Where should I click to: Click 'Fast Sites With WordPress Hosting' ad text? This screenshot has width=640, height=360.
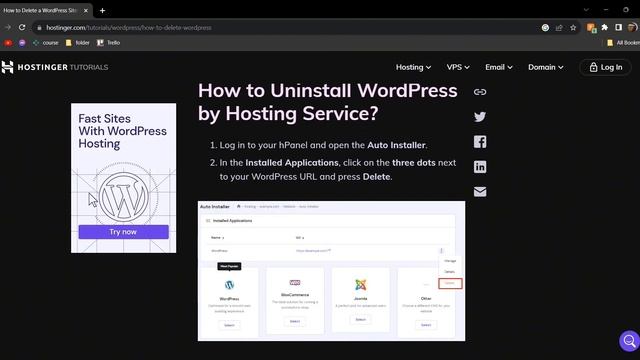[x=122, y=131]
